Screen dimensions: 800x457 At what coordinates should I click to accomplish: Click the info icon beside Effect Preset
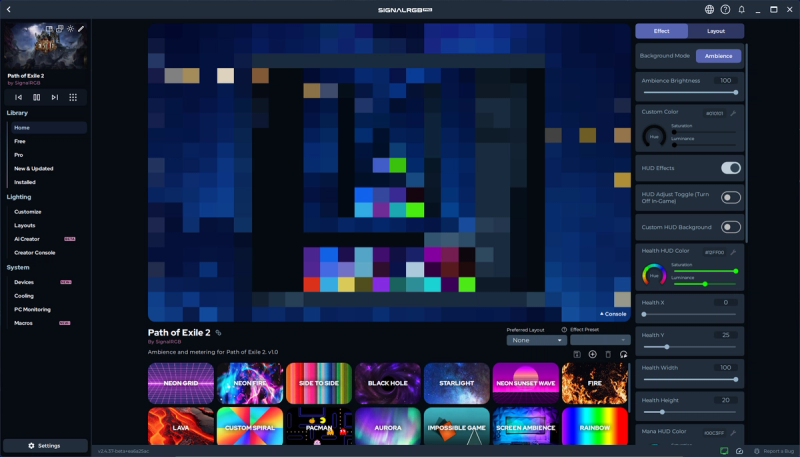pos(564,329)
